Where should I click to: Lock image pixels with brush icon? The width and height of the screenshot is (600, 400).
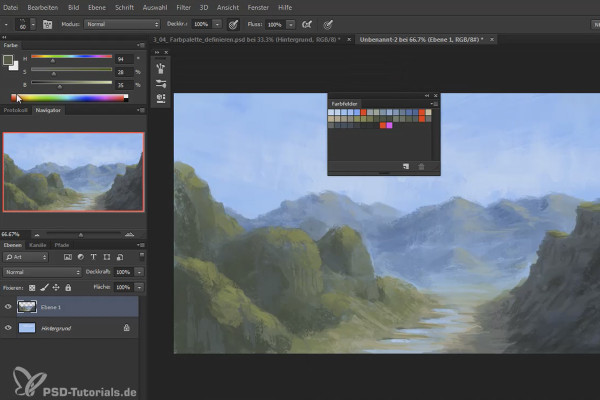pos(44,287)
